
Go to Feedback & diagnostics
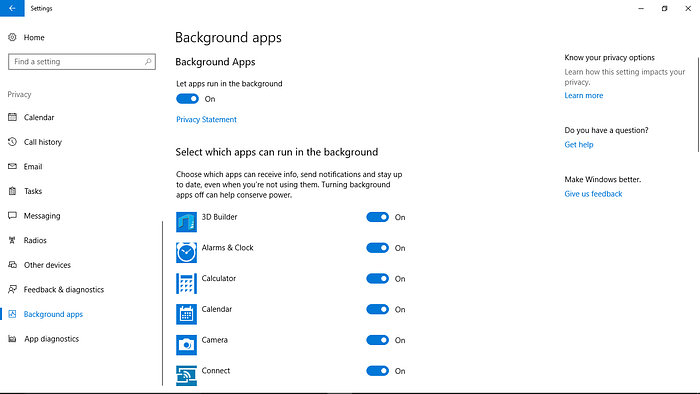pyautogui.click(x=64, y=290)
